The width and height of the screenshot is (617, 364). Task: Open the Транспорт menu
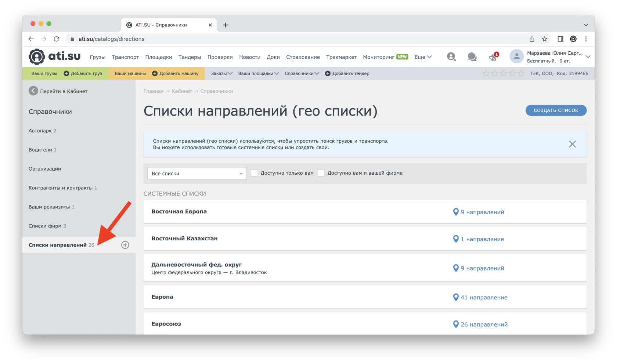point(125,57)
